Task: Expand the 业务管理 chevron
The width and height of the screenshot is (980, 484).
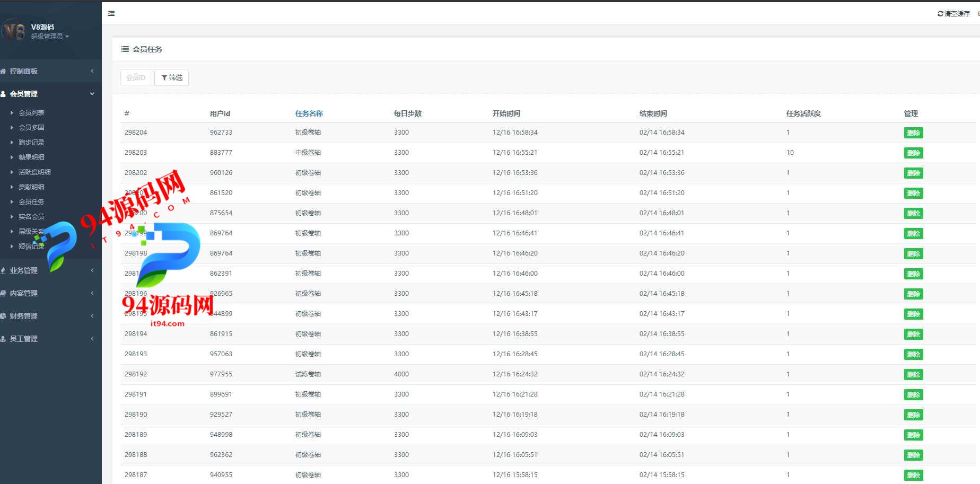Action: pyautogui.click(x=92, y=270)
